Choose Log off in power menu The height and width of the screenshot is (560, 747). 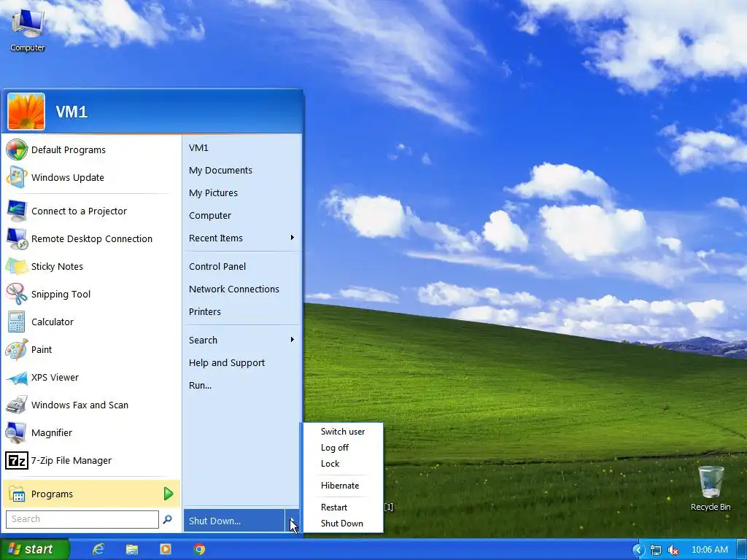[x=343, y=448]
